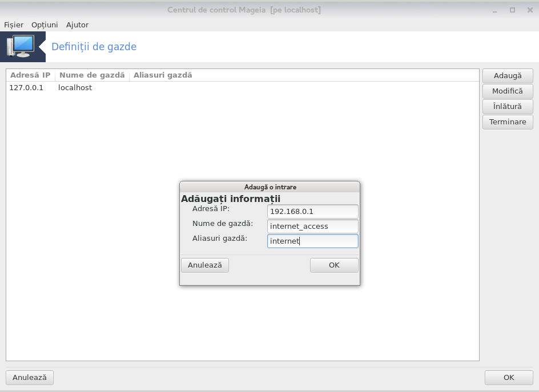
Task: Select the localhost host name cell
Action: [75, 88]
